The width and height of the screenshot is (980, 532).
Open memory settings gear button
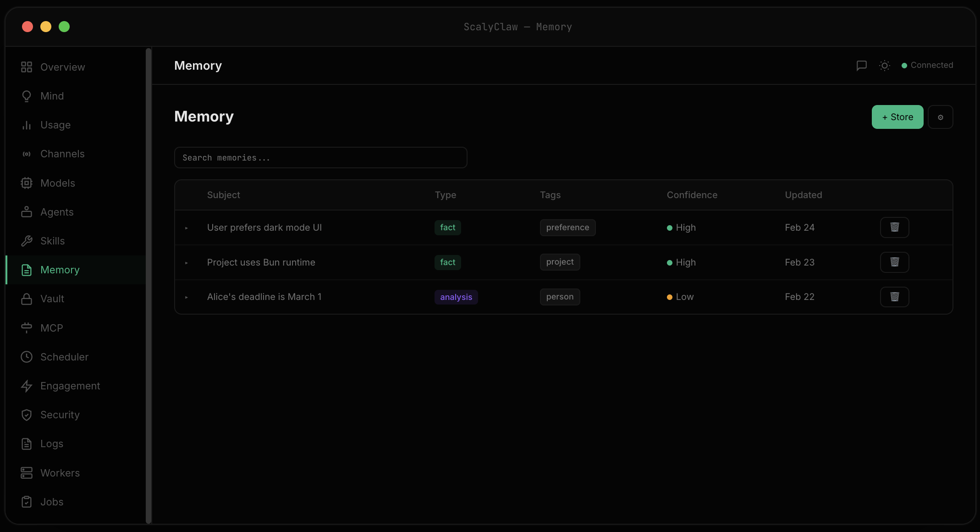(940, 117)
